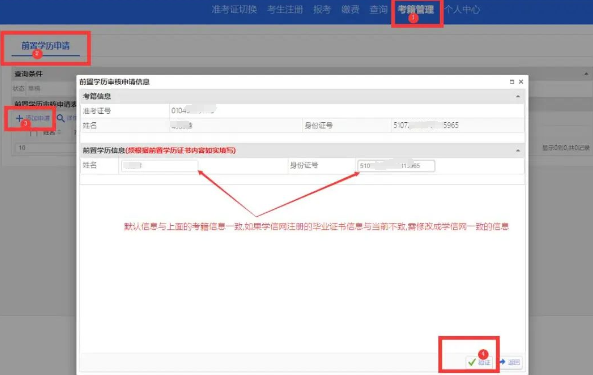Open the 个人中心 menu item

[462, 9]
